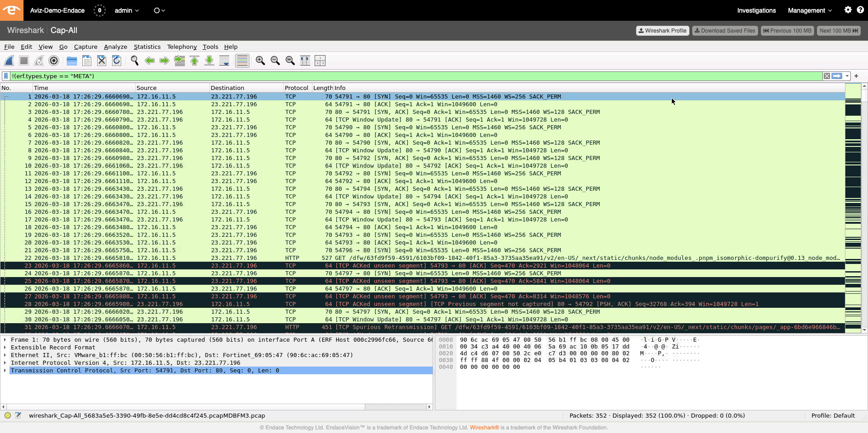Click the help question mark icon

point(860,10)
